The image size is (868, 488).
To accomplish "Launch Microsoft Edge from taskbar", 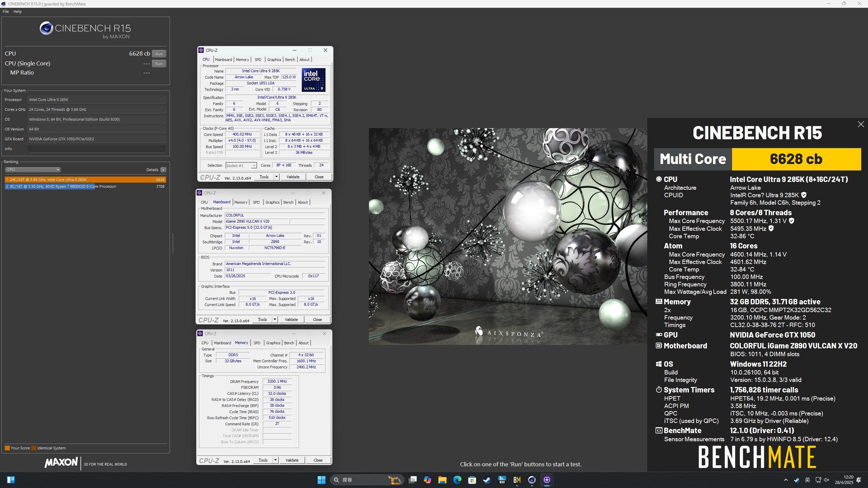I will (x=457, y=480).
